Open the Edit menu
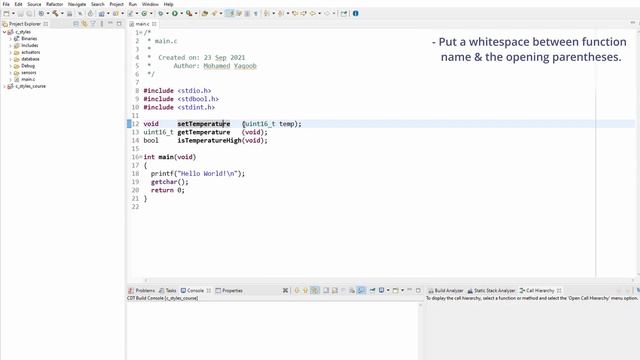 pos(18,4)
